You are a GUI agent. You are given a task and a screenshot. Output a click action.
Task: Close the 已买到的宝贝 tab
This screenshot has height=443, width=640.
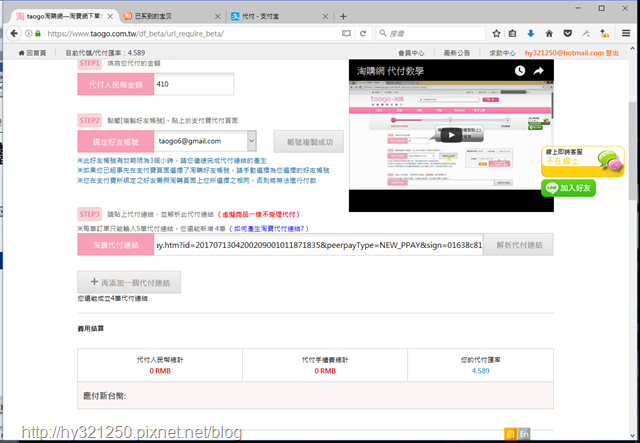pos(218,16)
